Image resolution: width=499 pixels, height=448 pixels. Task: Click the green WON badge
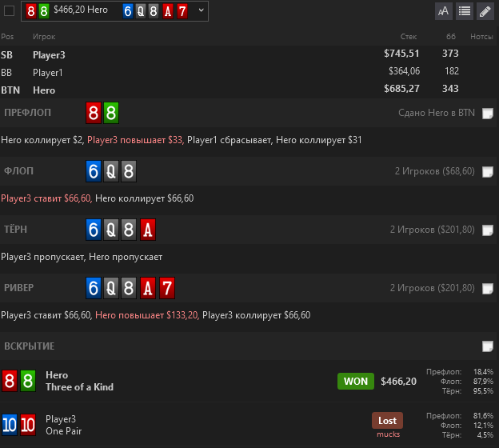point(356,381)
